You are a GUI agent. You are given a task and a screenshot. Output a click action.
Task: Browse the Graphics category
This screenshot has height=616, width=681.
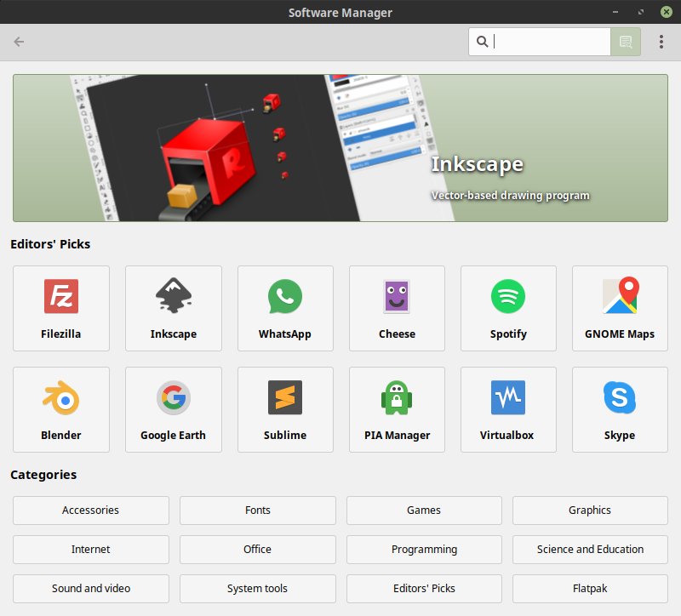(x=590, y=510)
